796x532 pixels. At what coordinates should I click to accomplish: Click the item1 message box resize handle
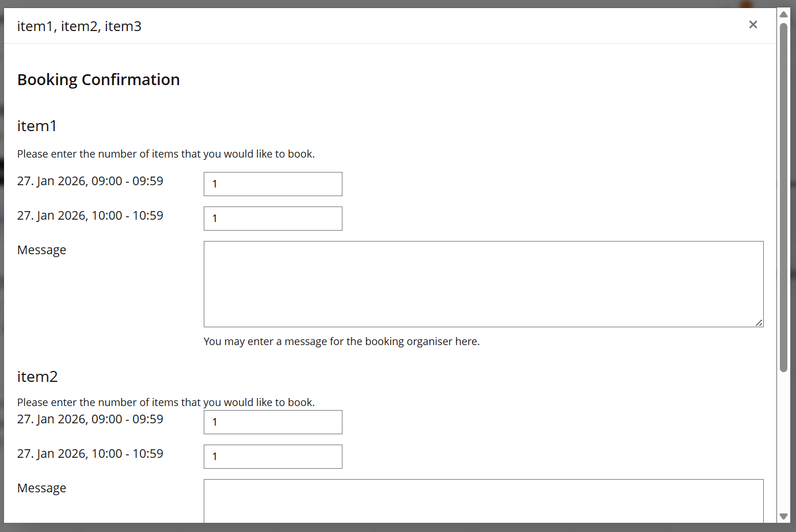click(759, 323)
